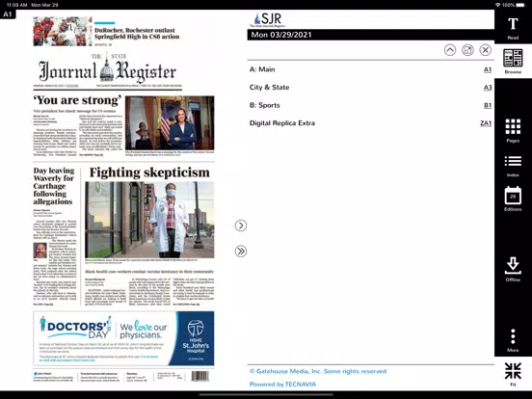
Task: Tap the A1 page label
Action: (x=8, y=14)
